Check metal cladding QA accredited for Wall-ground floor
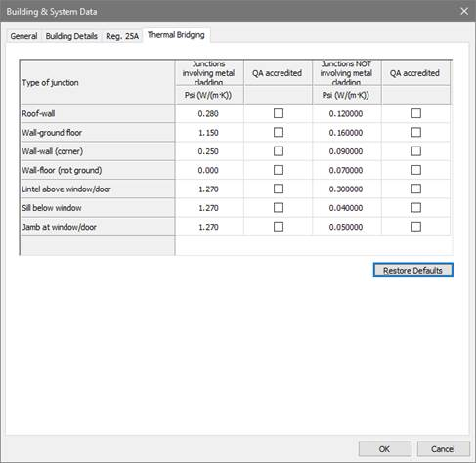The width and height of the screenshot is (476, 463). click(279, 132)
